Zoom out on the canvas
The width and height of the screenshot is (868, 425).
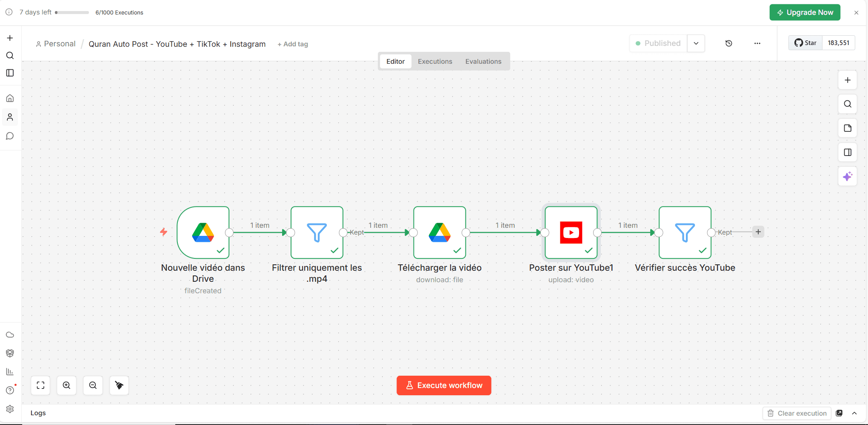[x=93, y=385]
